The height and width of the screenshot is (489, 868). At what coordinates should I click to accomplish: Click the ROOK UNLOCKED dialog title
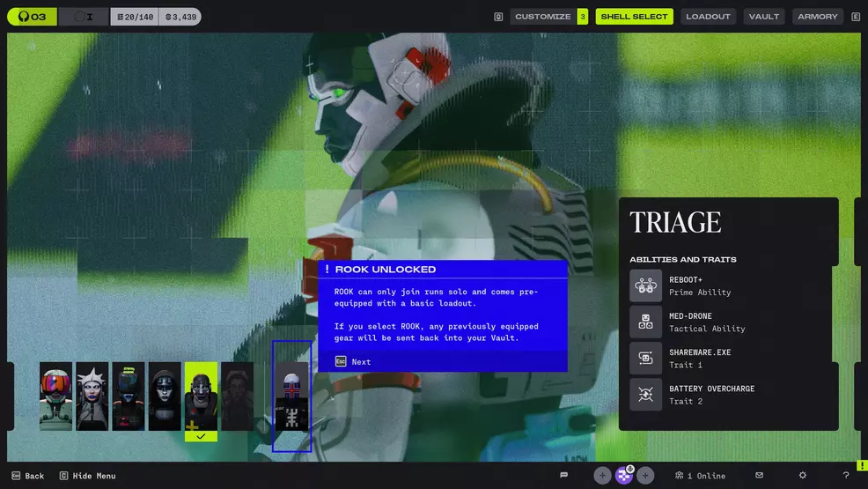pyautogui.click(x=386, y=269)
